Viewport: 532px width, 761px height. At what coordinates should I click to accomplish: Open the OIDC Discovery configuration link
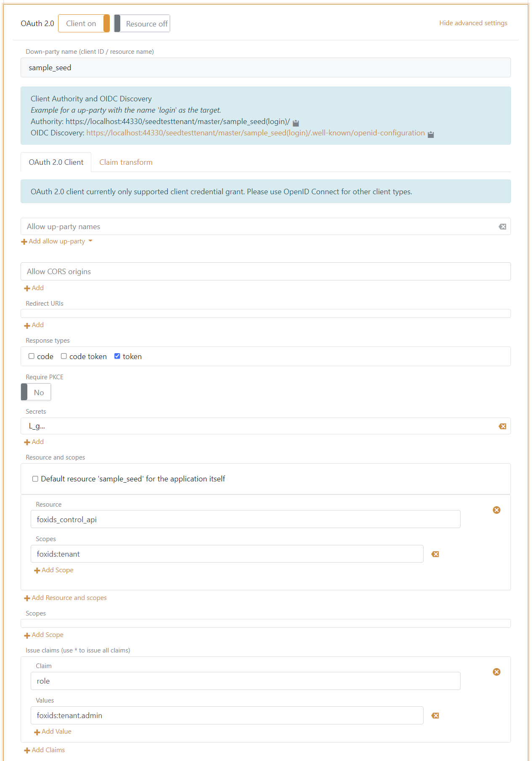(x=254, y=133)
